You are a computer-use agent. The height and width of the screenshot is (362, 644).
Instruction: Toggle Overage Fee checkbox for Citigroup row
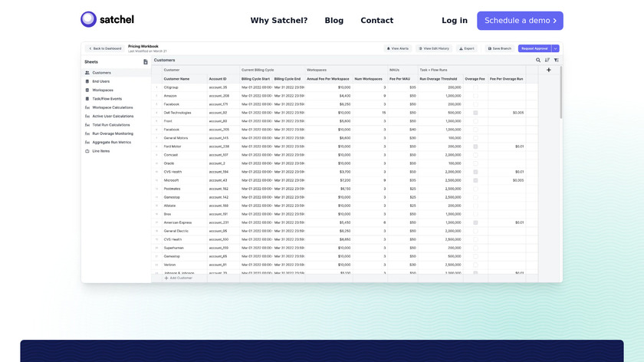coord(475,87)
